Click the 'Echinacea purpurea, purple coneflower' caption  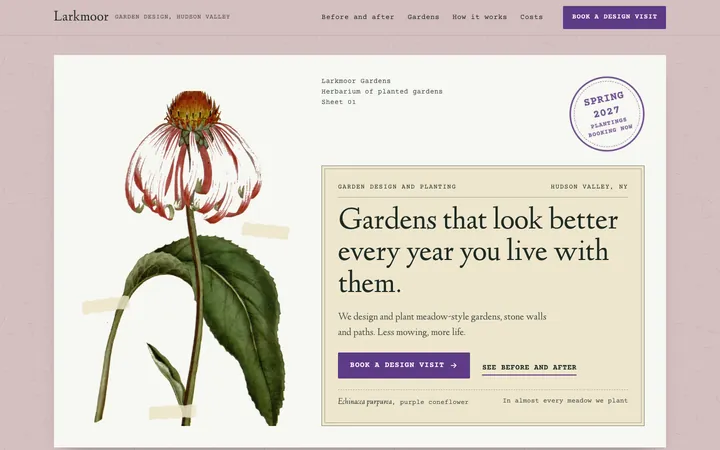pyautogui.click(x=403, y=402)
